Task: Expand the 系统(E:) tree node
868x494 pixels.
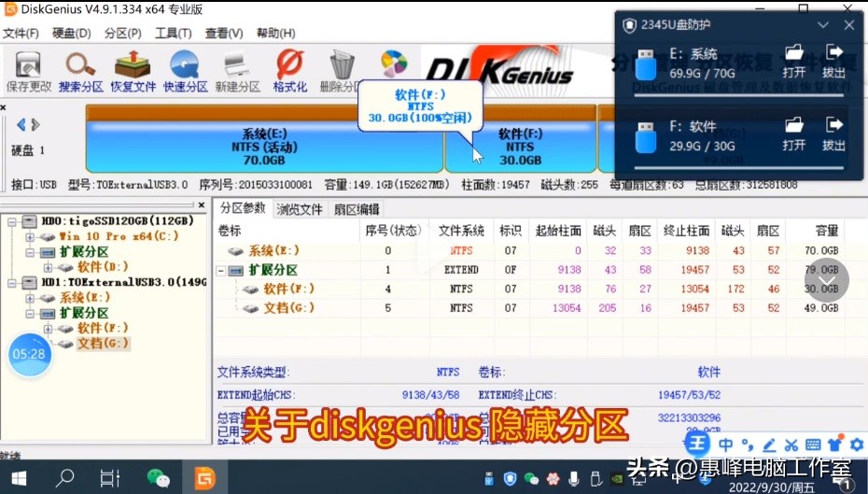Action: (x=30, y=299)
